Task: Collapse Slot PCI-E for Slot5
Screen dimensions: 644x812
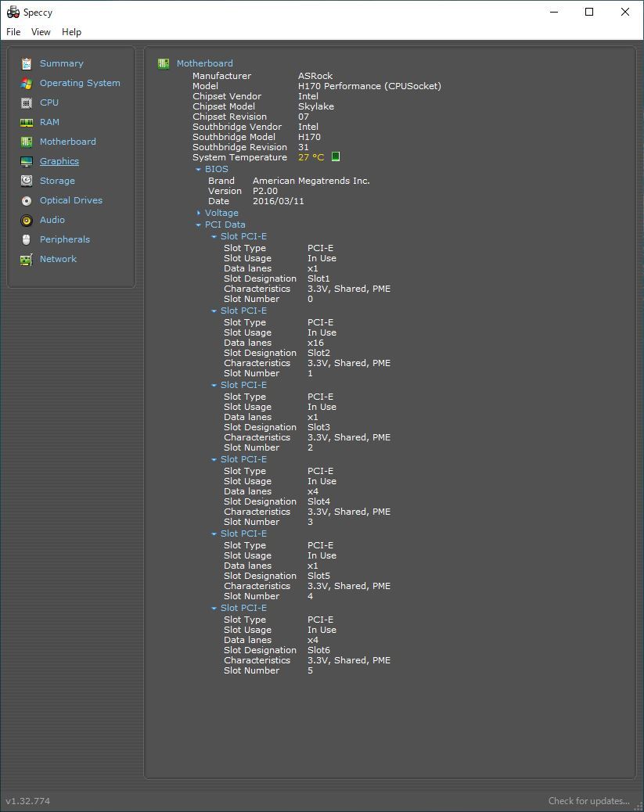Action: 214,534
